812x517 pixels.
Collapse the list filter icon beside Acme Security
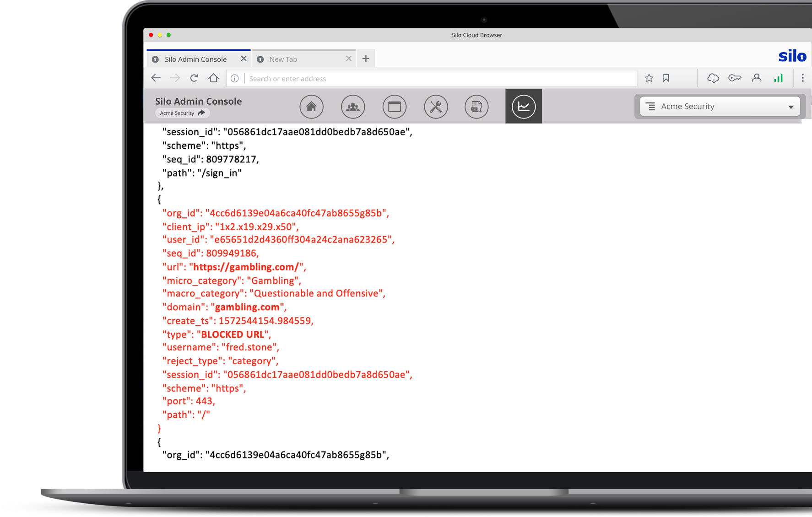point(650,106)
